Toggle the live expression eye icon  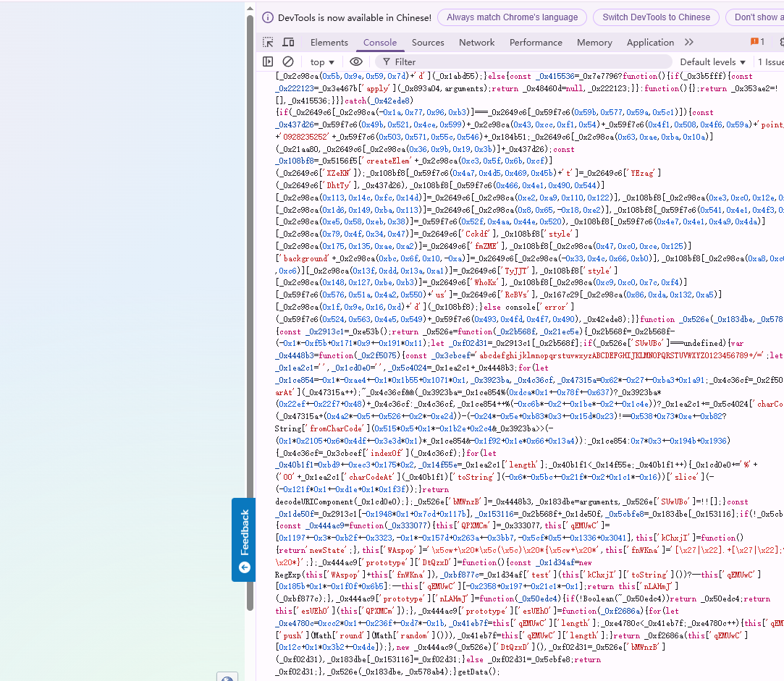(x=356, y=62)
